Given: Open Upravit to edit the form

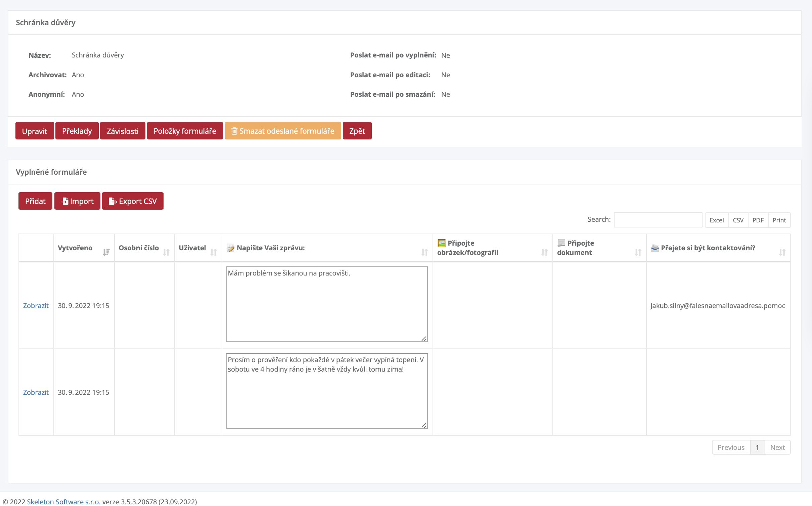Looking at the screenshot, I should coord(35,131).
